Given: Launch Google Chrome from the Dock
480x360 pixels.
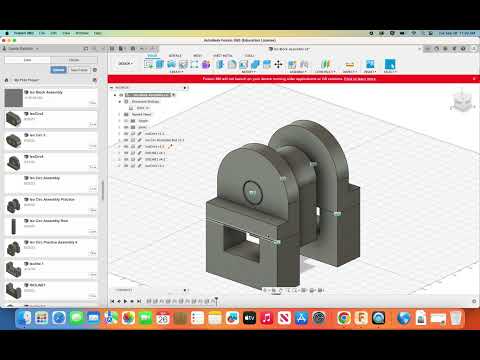Looking at the screenshot, I should (x=344, y=318).
